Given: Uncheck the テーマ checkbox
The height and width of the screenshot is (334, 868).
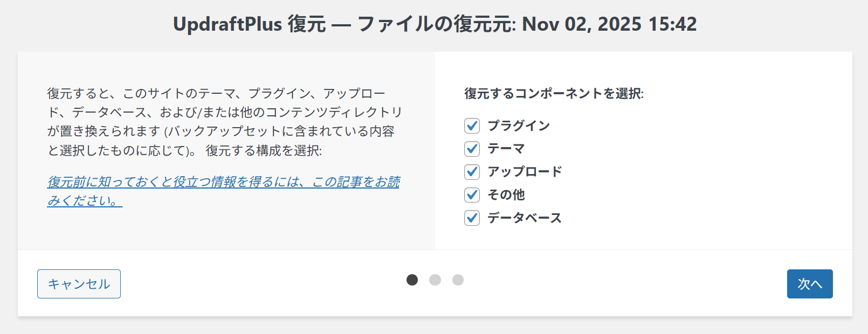Looking at the screenshot, I should click(x=472, y=149).
